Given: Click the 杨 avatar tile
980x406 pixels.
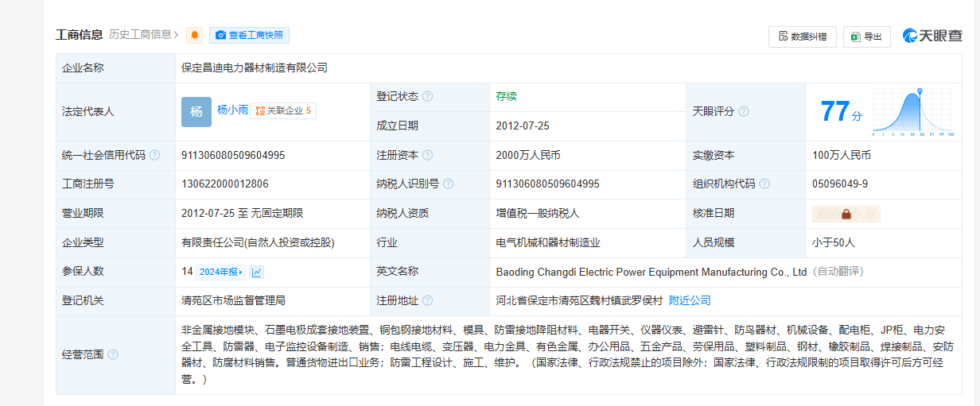Looking at the screenshot, I should pos(196,111).
